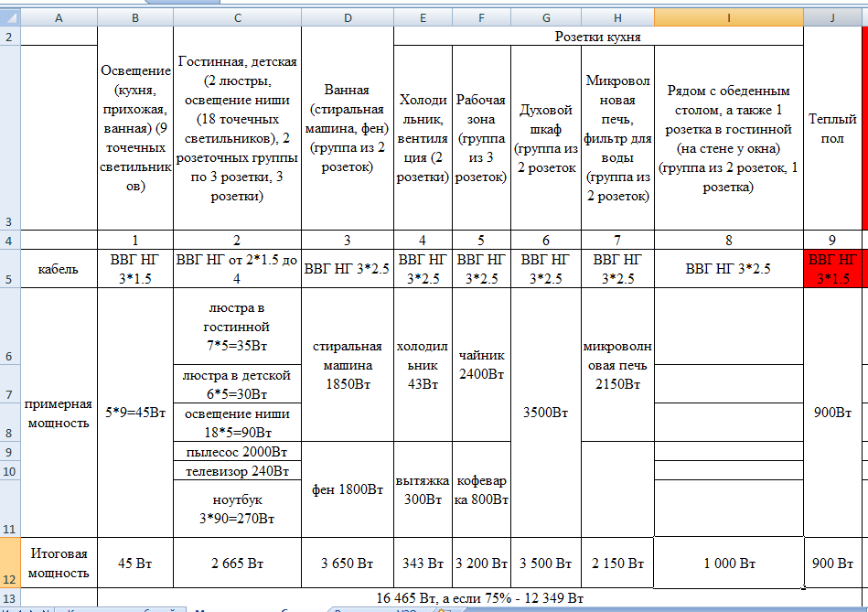Click the 'пылесос 2000Вт' cell
This screenshot has width=868, height=612.
tap(238, 451)
